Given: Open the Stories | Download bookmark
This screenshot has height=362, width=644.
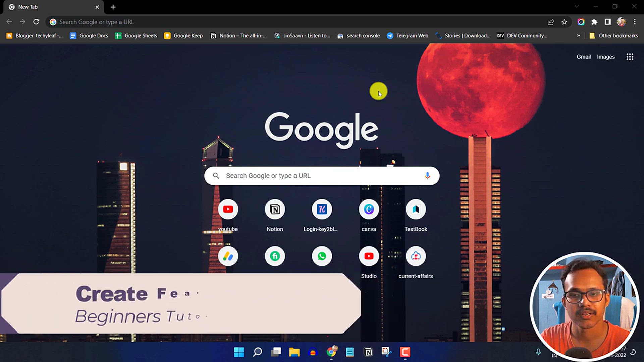Looking at the screenshot, I should tap(463, 36).
